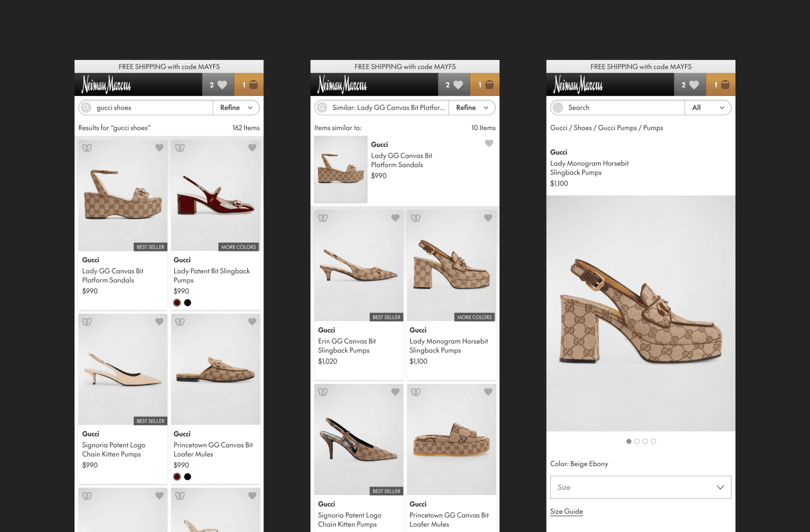Click the 'Color: Beige Ebony' label
810x532 pixels.
[x=579, y=464]
